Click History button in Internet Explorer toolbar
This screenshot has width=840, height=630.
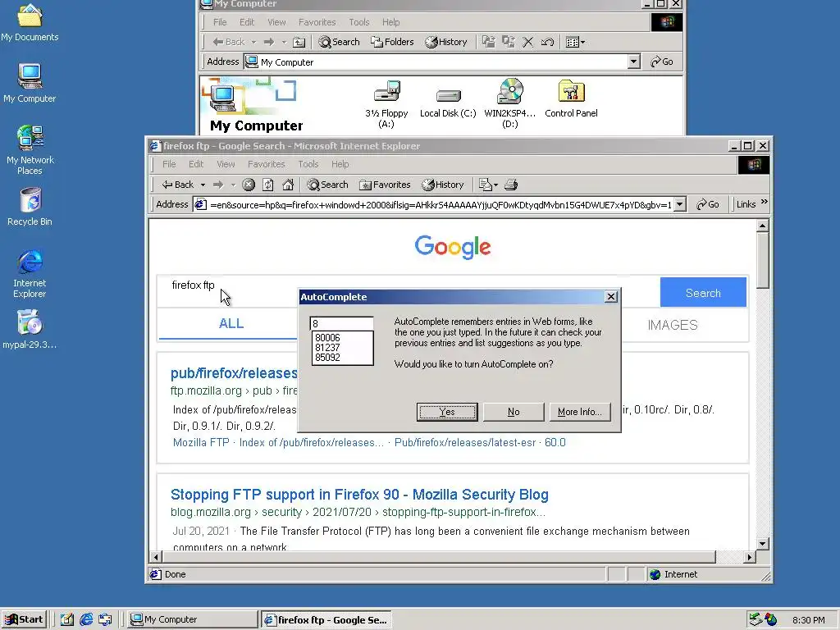442,185
